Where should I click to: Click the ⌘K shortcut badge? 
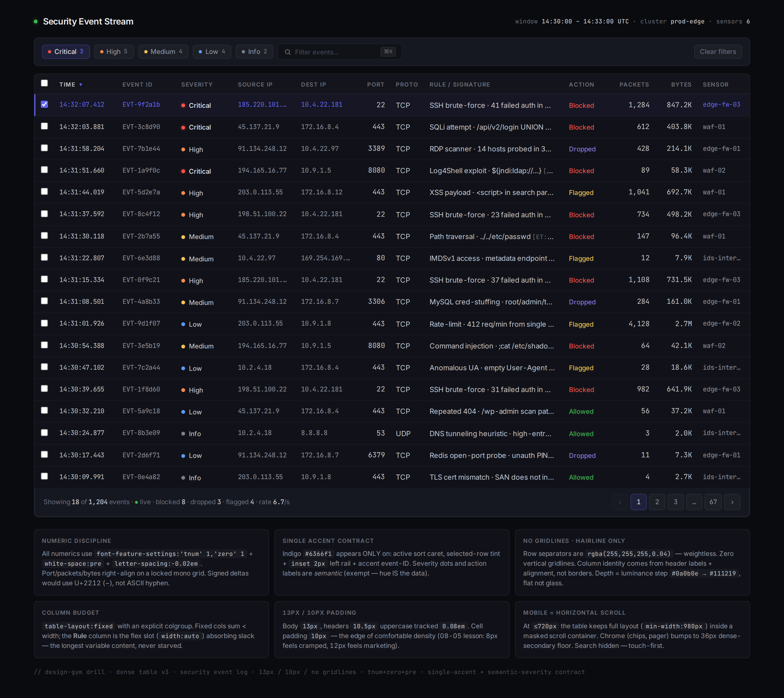pos(388,51)
